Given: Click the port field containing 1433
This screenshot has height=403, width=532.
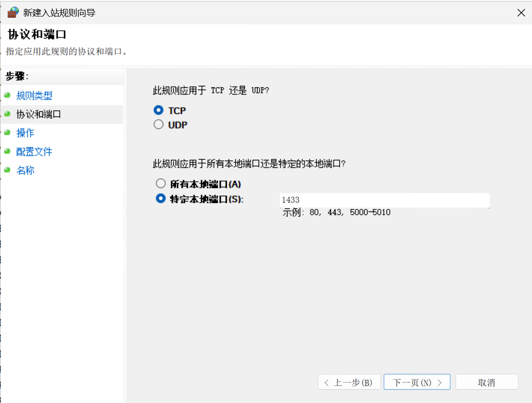Looking at the screenshot, I should pos(384,200).
